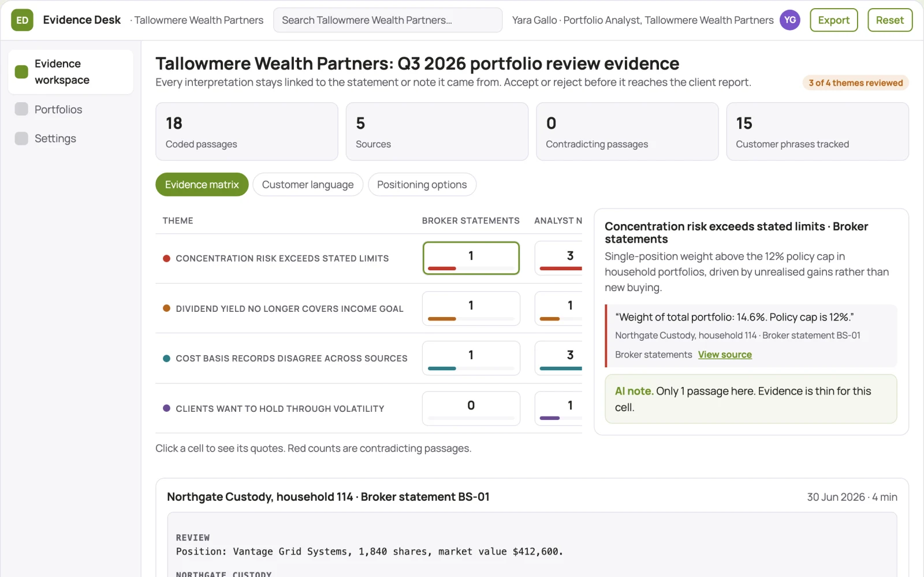This screenshot has height=577, width=924.
Task: Click the 18 Coded passages stat card
Action: coord(247,132)
